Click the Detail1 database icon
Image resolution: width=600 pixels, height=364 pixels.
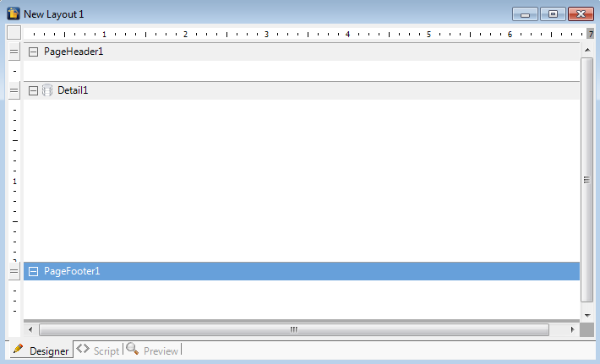click(47, 90)
